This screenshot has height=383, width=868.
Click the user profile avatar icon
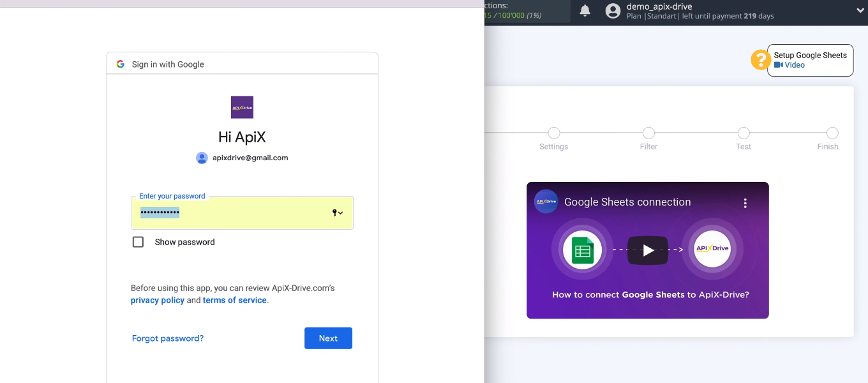pyautogui.click(x=613, y=11)
